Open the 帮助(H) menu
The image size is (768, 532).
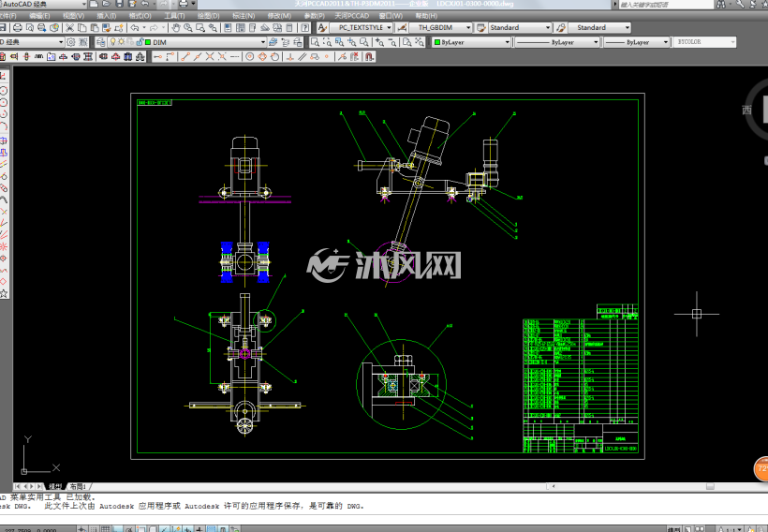tap(426, 16)
